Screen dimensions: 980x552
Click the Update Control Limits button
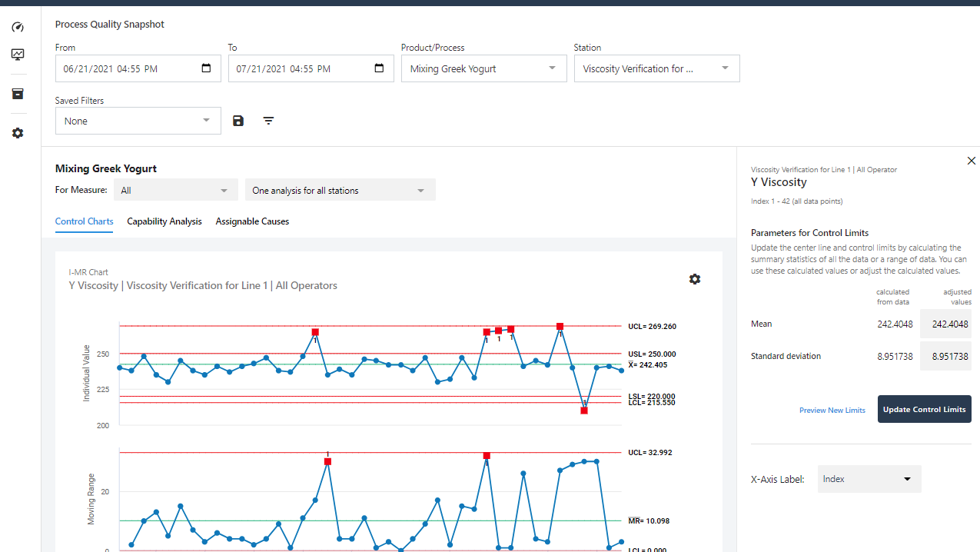tap(924, 409)
